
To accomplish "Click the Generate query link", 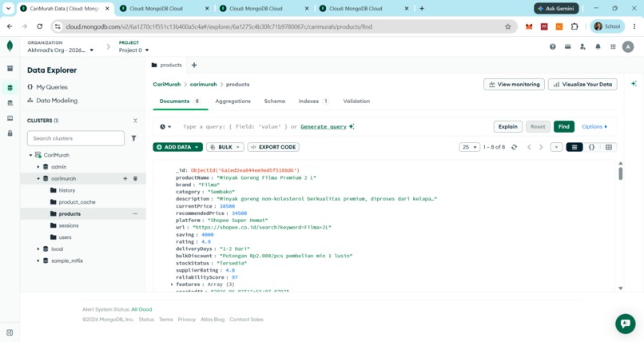I will pyautogui.click(x=324, y=126).
